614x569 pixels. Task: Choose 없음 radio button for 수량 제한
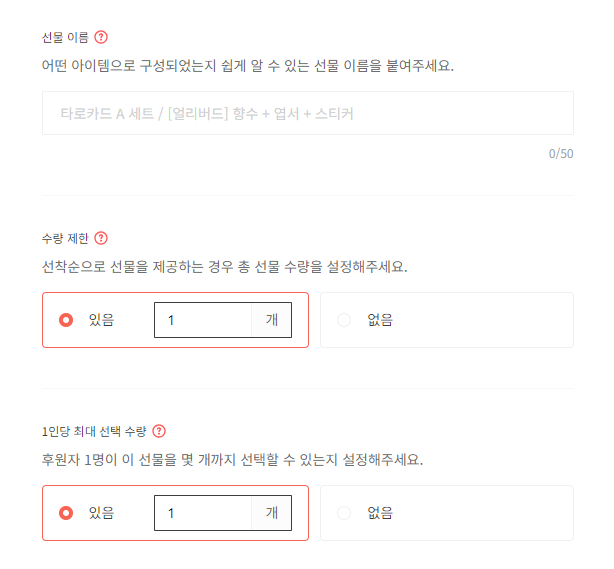pyautogui.click(x=345, y=320)
